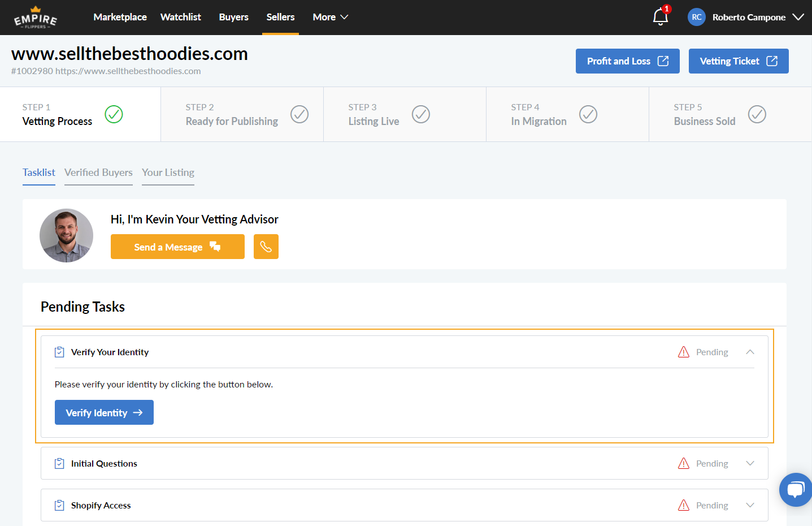Click the Ready for Publishing checkmark icon

pos(299,114)
